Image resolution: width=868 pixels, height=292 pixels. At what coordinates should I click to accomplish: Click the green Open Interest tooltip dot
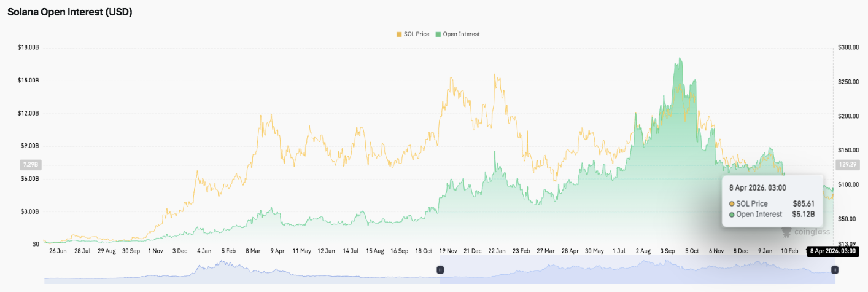[732, 215]
